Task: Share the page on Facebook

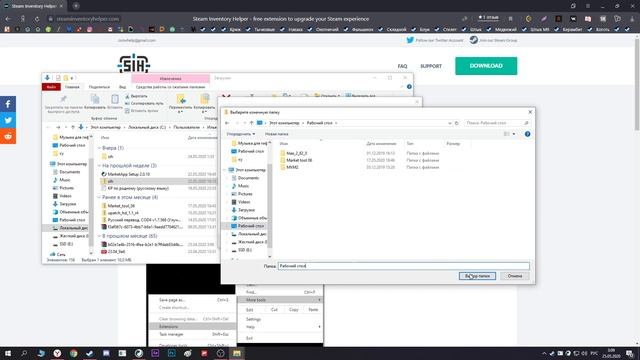Action: point(8,104)
